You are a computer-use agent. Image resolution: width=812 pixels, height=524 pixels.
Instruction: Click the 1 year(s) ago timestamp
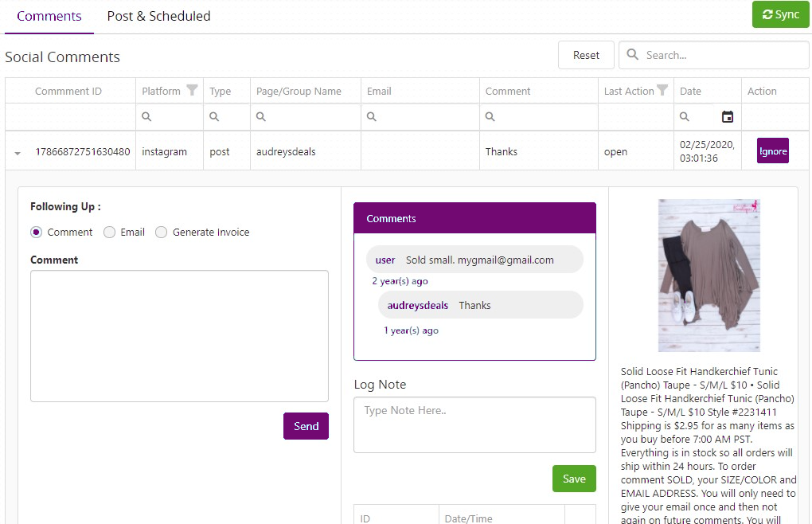point(412,330)
